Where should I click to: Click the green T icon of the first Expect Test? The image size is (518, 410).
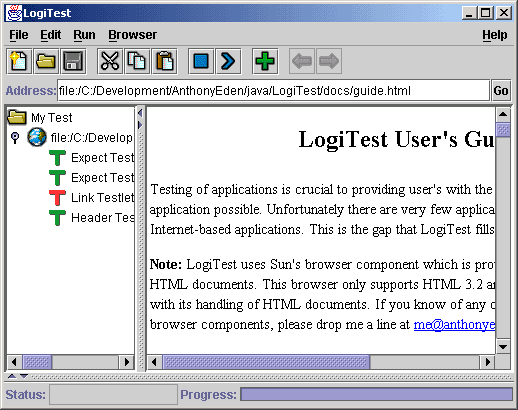pos(57,157)
